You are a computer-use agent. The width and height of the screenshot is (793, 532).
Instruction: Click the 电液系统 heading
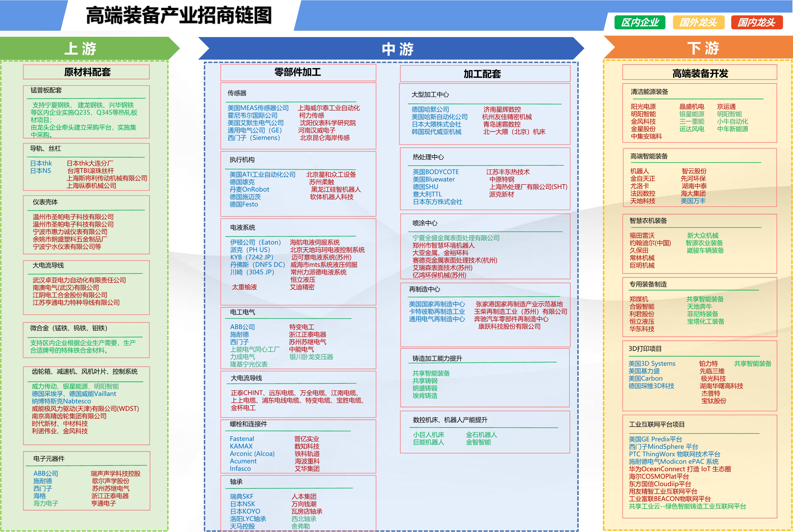(242, 228)
